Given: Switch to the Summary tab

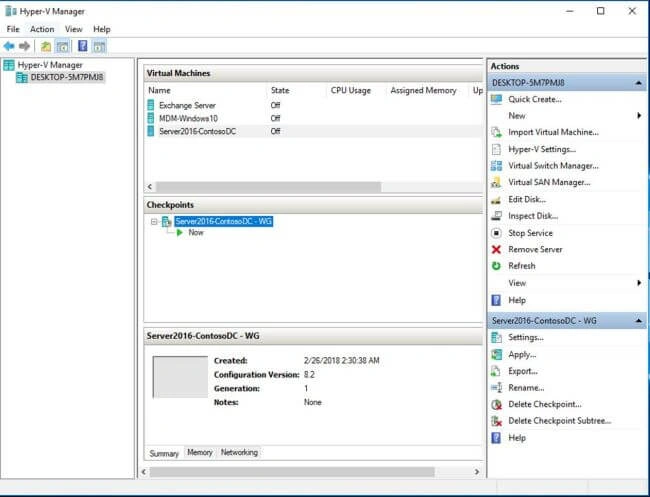Looking at the screenshot, I should (x=164, y=453).
